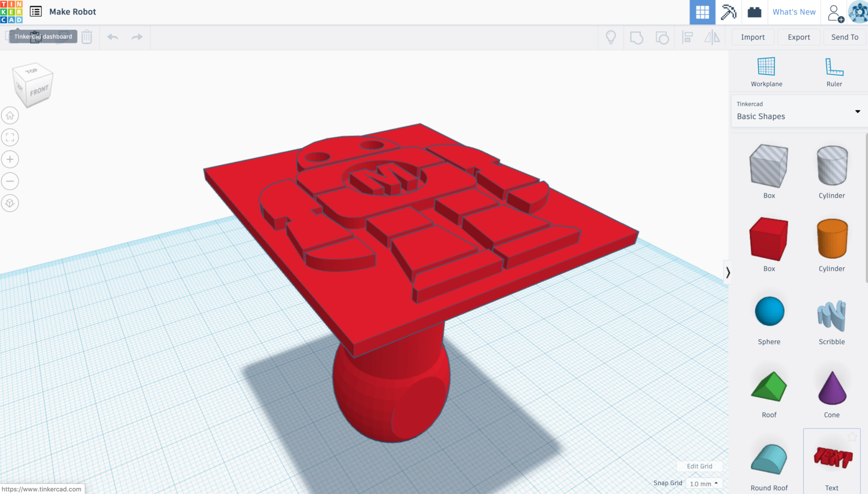Toggle orthographic view with the perspective icon

[10, 203]
